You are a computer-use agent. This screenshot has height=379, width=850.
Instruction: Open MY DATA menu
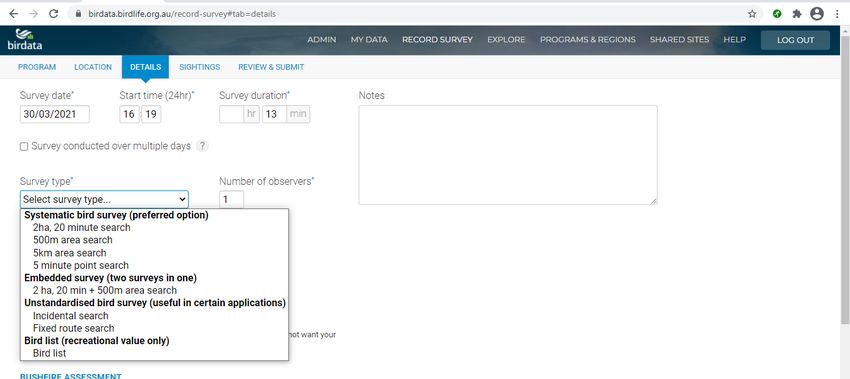point(369,40)
